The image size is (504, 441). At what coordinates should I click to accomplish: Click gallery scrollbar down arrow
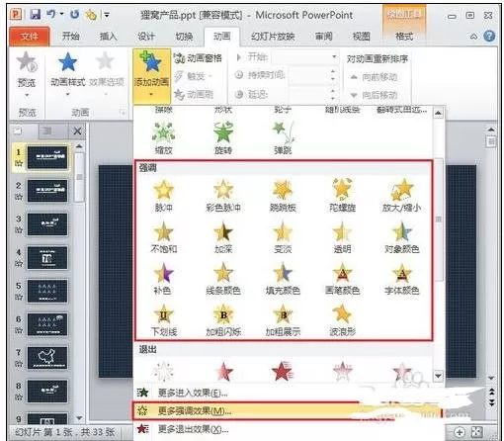click(x=438, y=376)
